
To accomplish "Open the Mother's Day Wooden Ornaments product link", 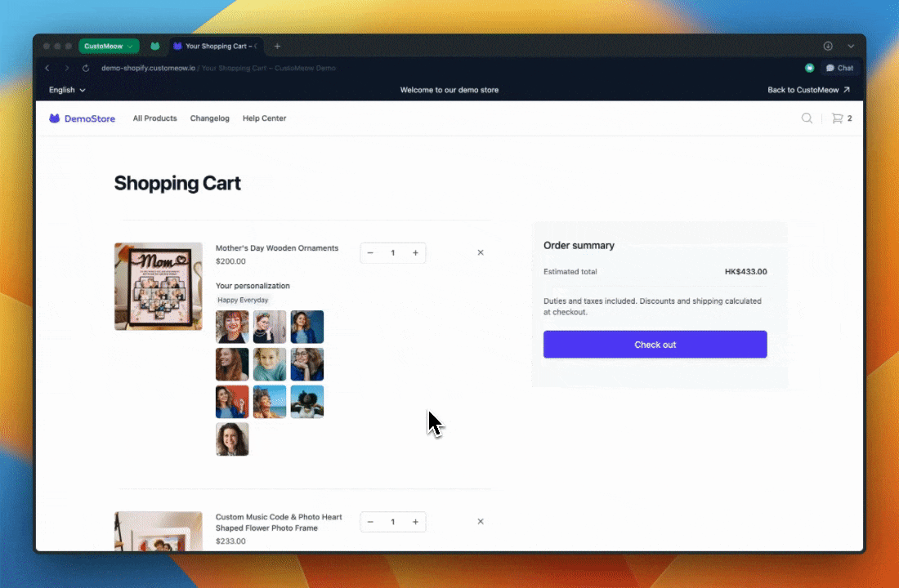I will click(x=277, y=248).
